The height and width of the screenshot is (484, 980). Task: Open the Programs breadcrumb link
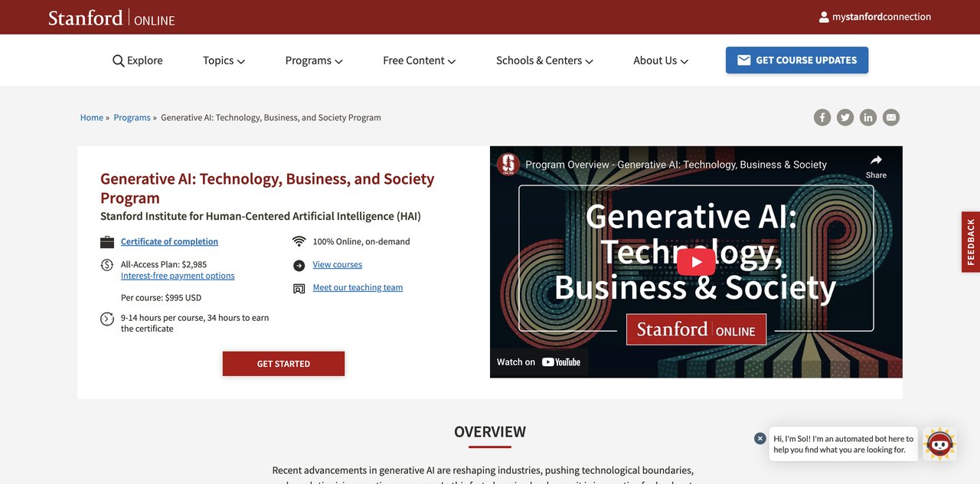(x=132, y=117)
